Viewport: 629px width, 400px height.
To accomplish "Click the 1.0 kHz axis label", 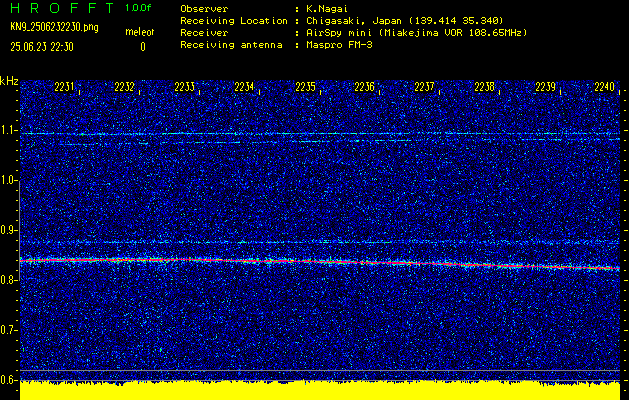I will (9, 180).
